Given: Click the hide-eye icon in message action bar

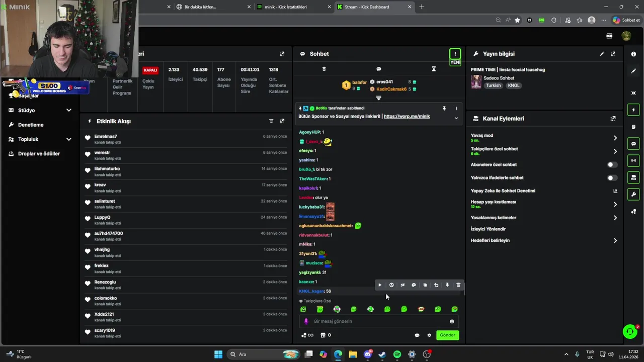Looking at the screenshot, I should [x=403, y=285].
